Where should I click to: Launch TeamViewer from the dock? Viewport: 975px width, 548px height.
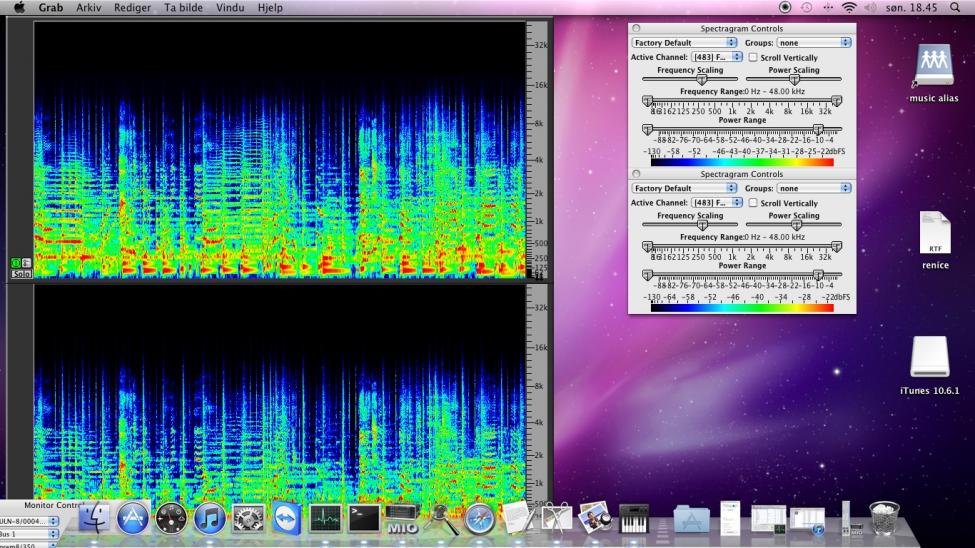click(286, 518)
